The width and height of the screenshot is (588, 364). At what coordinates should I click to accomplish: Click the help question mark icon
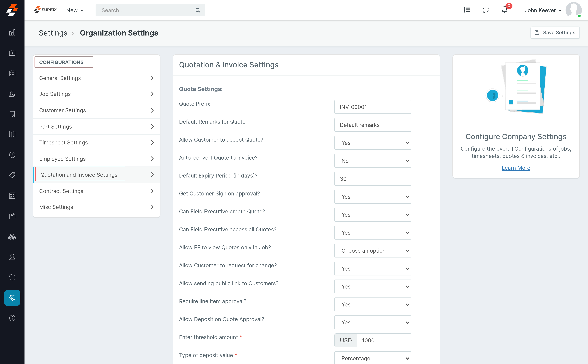pos(12,318)
